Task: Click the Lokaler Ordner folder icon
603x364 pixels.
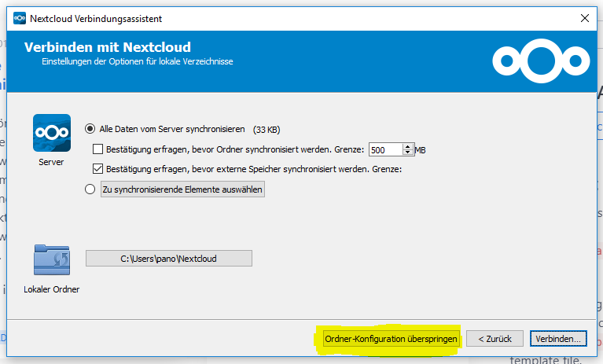Action: [52, 259]
